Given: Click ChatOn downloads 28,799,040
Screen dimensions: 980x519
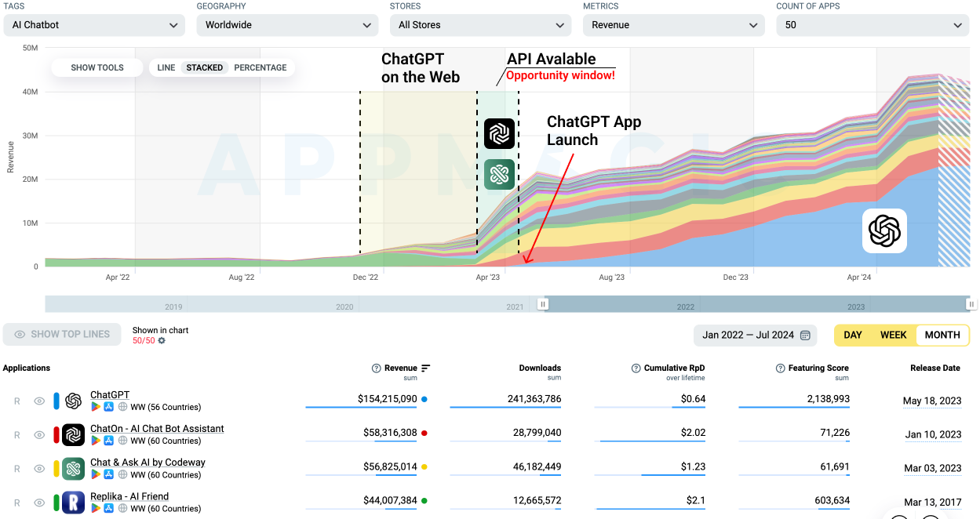Looking at the screenshot, I should [537, 433].
